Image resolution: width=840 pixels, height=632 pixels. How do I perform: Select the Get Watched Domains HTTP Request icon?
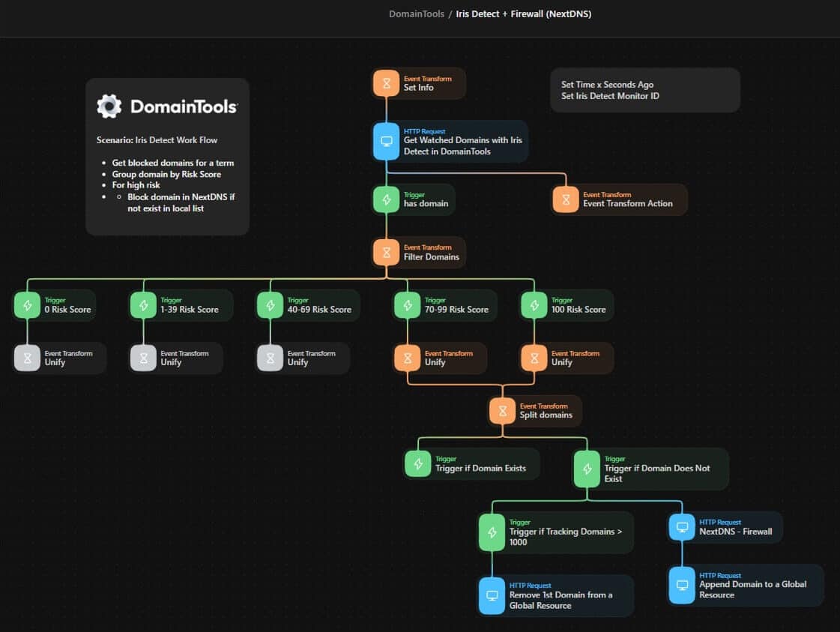386,142
